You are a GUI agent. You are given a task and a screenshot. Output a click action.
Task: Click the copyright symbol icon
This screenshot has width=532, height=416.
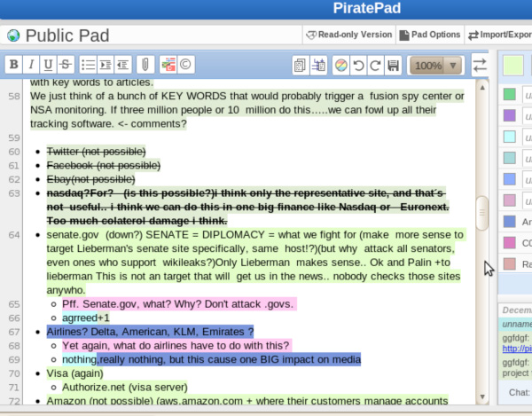[185, 64]
